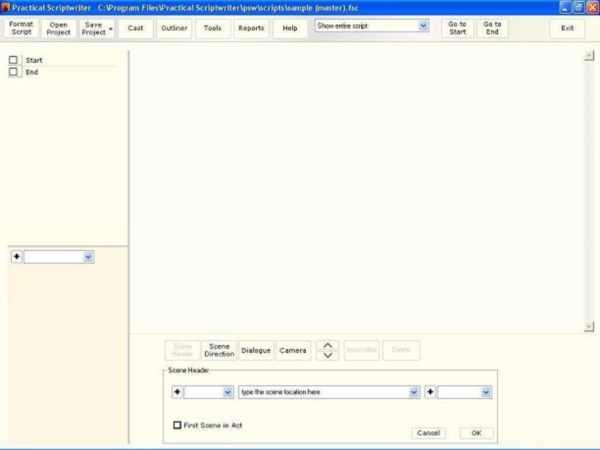Jump with Go to End button

click(x=492, y=28)
